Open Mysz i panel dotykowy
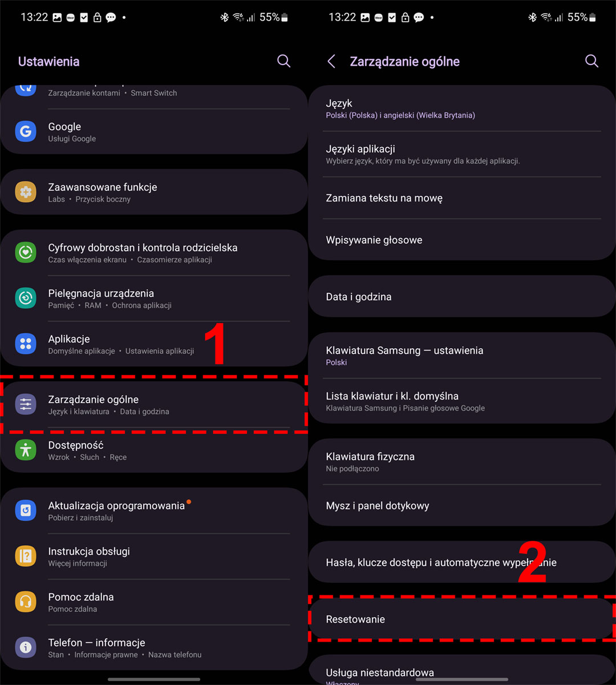Screen dimensions: 616x685 pyautogui.click(x=462, y=506)
